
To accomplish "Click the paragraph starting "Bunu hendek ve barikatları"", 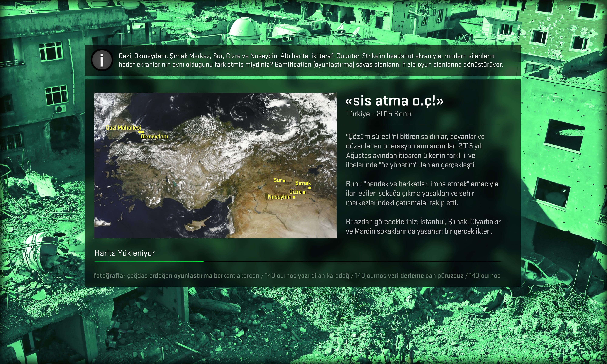I will 422,193.
